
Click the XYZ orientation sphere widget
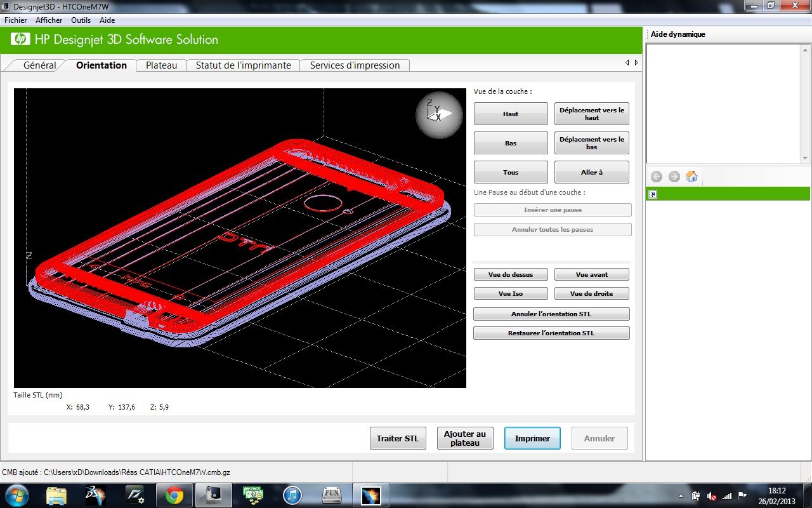(x=439, y=115)
